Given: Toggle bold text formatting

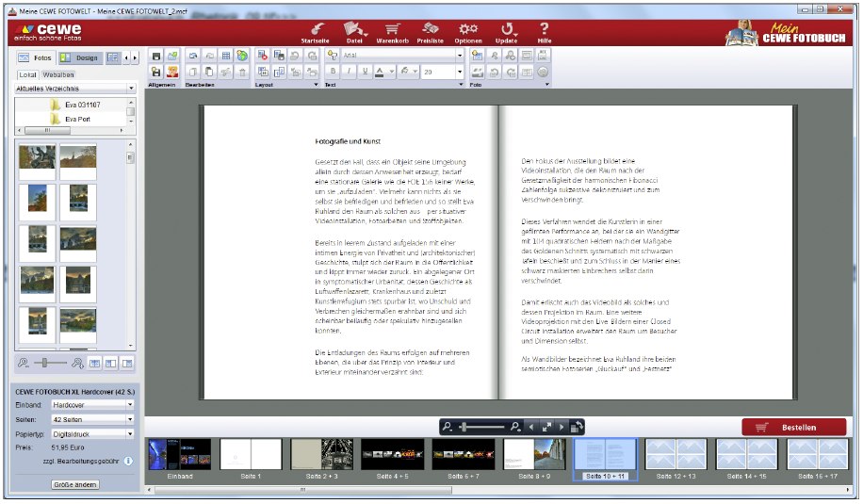Looking at the screenshot, I should pyautogui.click(x=333, y=72).
